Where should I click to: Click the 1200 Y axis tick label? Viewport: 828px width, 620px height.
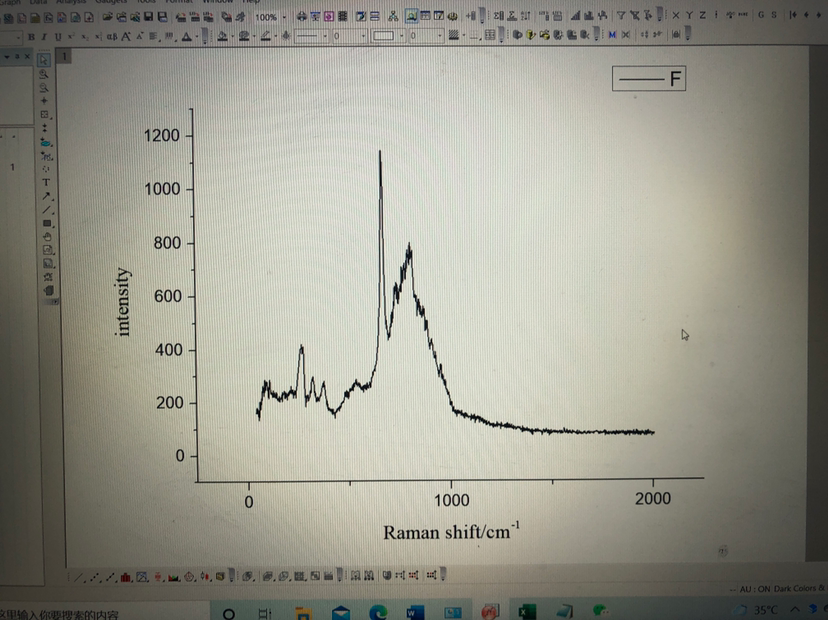click(162, 136)
